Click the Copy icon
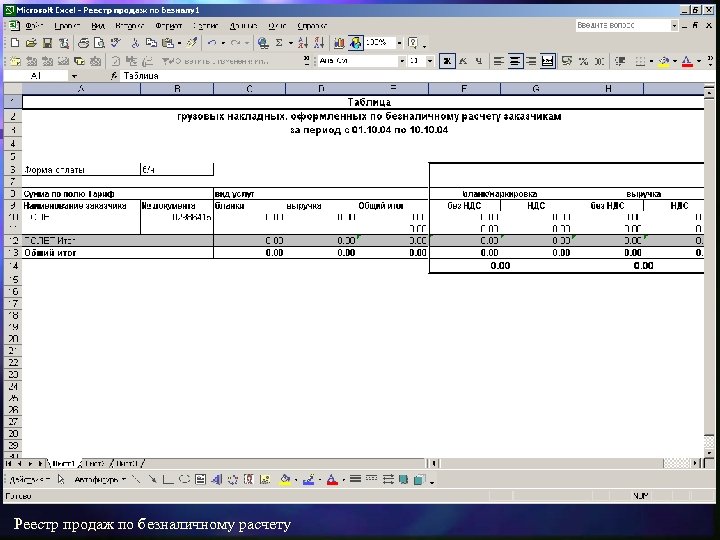 point(151,43)
